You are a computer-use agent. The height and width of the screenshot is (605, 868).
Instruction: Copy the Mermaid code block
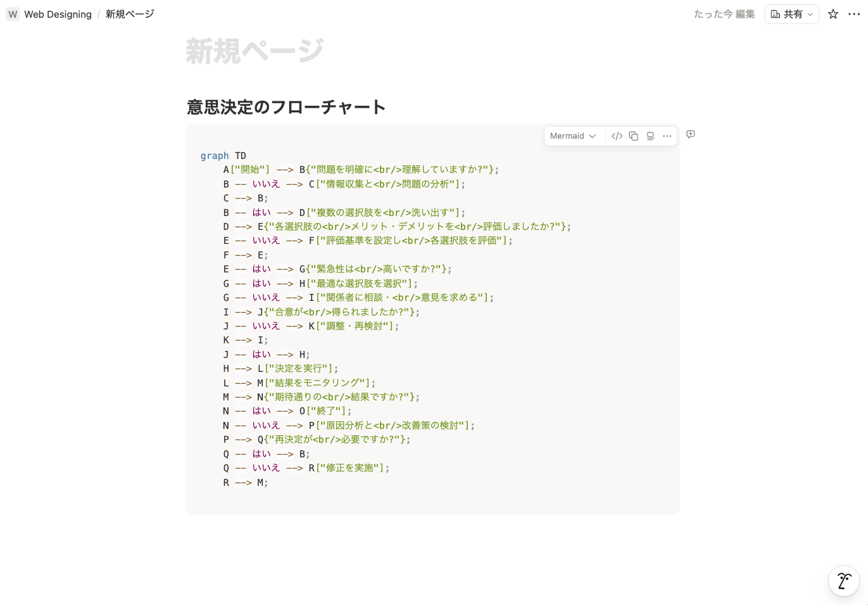[634, 136]
